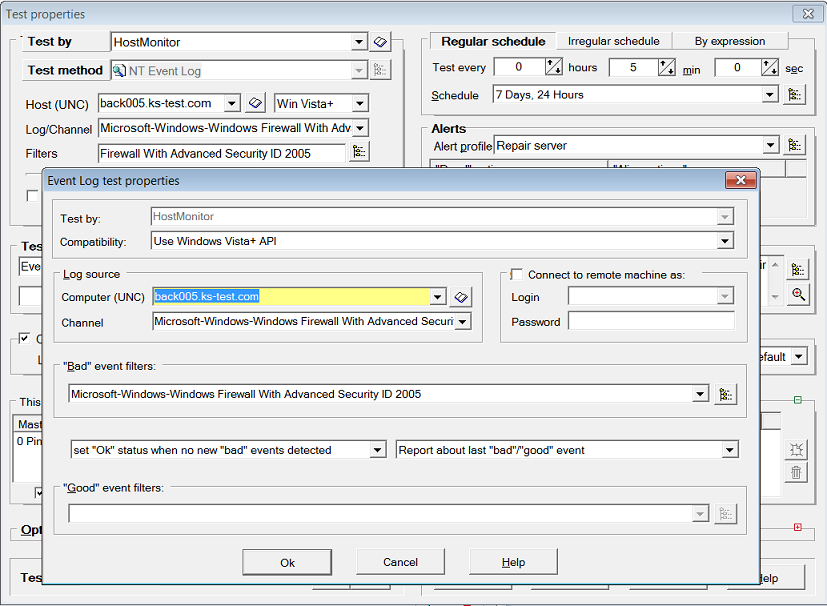Open the Test by HostMonitor dropdown in Test properties

click(359, 42)
